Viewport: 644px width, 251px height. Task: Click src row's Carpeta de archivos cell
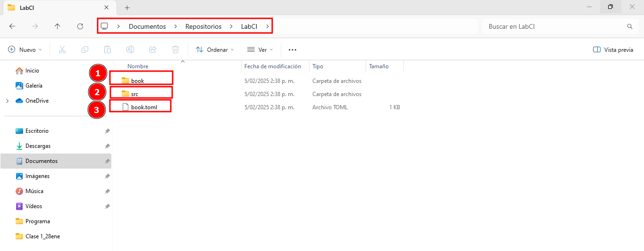[337, 94]
